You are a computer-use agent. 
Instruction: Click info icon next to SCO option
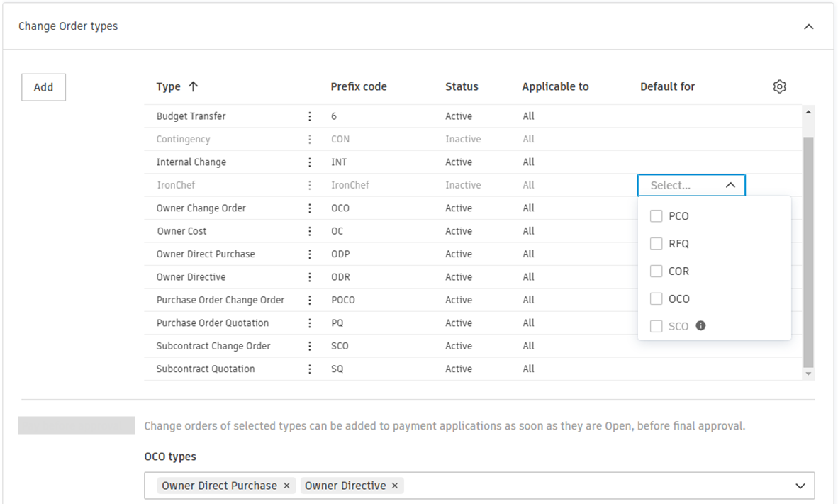(x=700, y=326)
